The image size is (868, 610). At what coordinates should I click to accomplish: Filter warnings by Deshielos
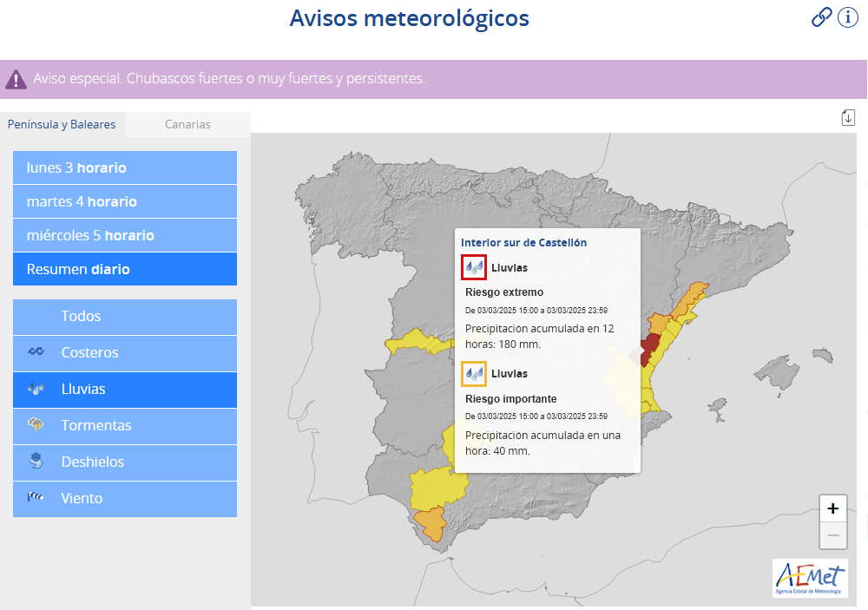(x=125, y=462)
